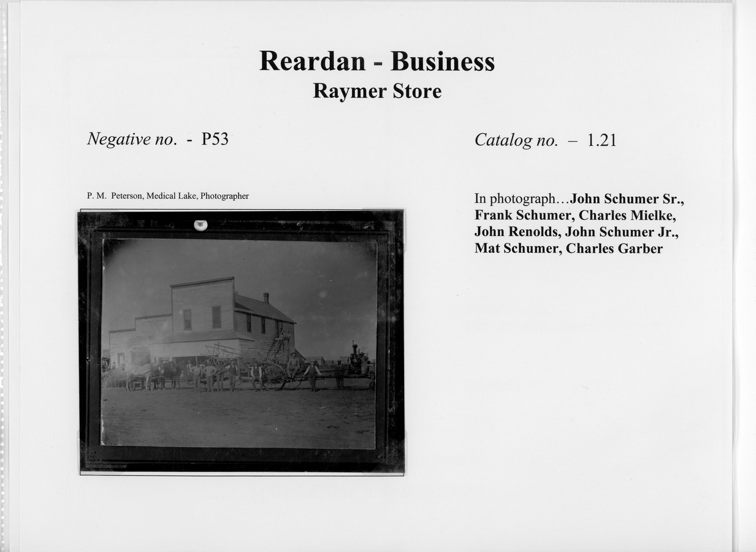Click the "Negative no." label

pos(132,139)
